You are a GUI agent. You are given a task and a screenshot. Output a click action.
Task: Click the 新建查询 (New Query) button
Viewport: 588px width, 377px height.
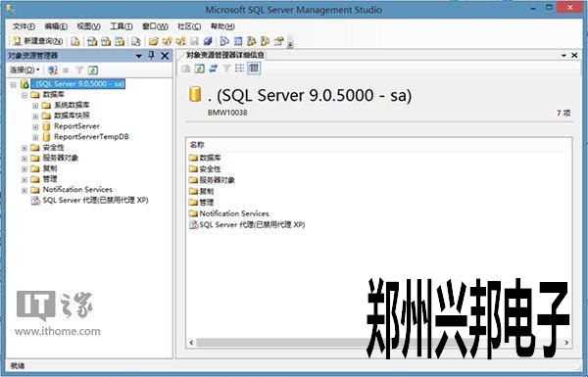point(37,41)
